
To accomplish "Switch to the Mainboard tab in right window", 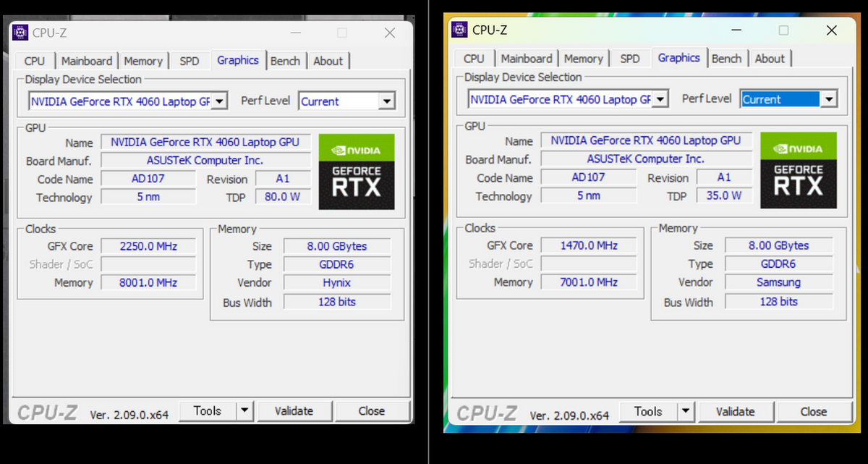I will coord(527,58).
